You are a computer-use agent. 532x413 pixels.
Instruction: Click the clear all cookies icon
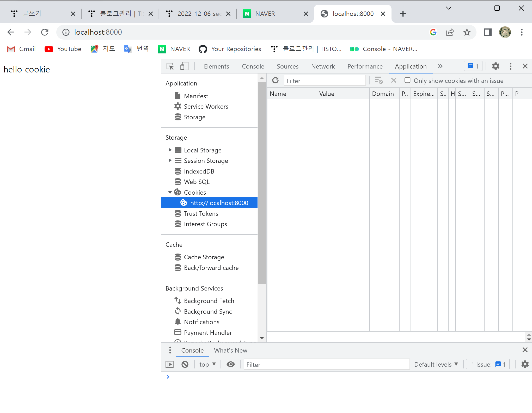[378, 81]
